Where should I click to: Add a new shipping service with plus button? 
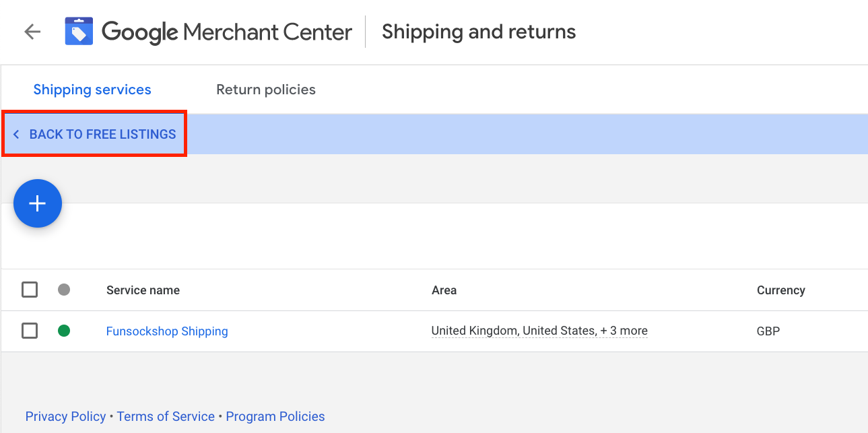pos(38,203)
